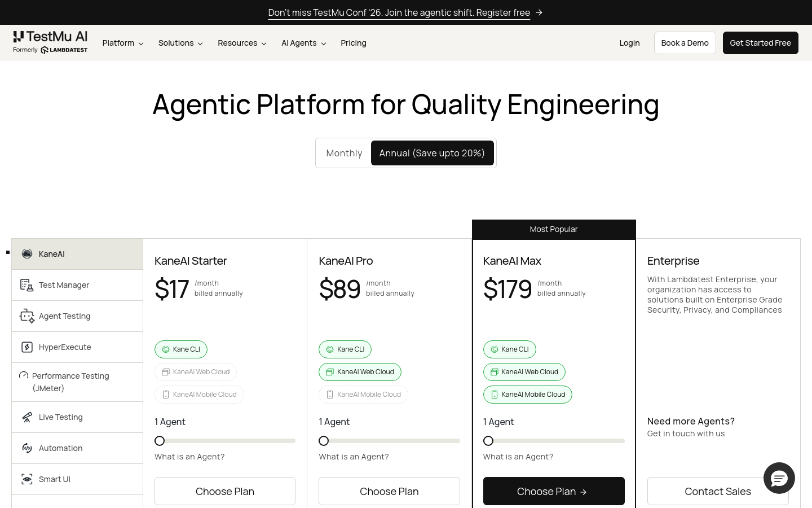Click the Kane CLI icon in KaneAI Pro
The width and height of the screenshot is (812, 508).
coord(330,349)
